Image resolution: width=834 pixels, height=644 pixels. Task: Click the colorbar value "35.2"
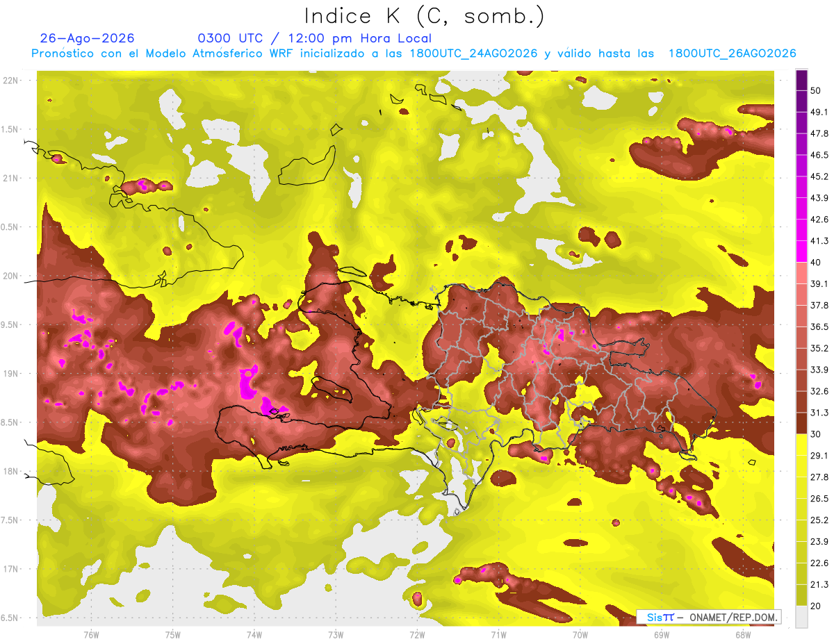(x=819, y=349)
